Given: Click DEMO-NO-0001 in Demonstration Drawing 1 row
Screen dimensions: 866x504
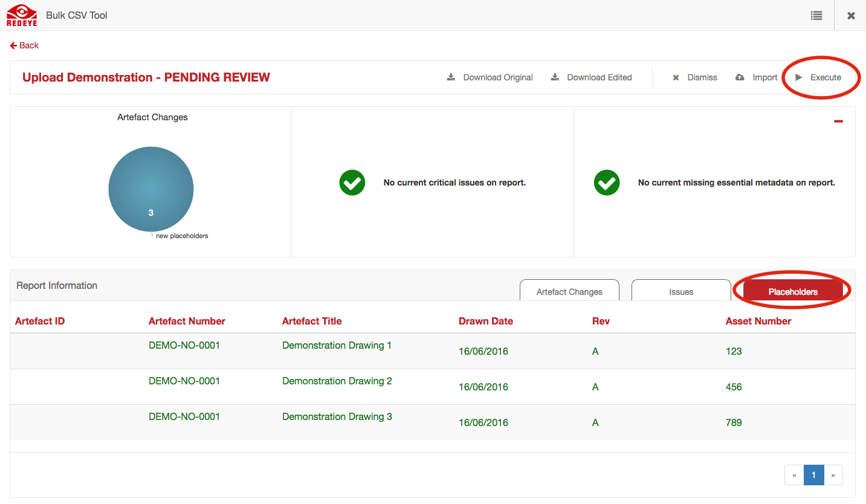Looking at the screenshot, I should (x=184, y=345).
